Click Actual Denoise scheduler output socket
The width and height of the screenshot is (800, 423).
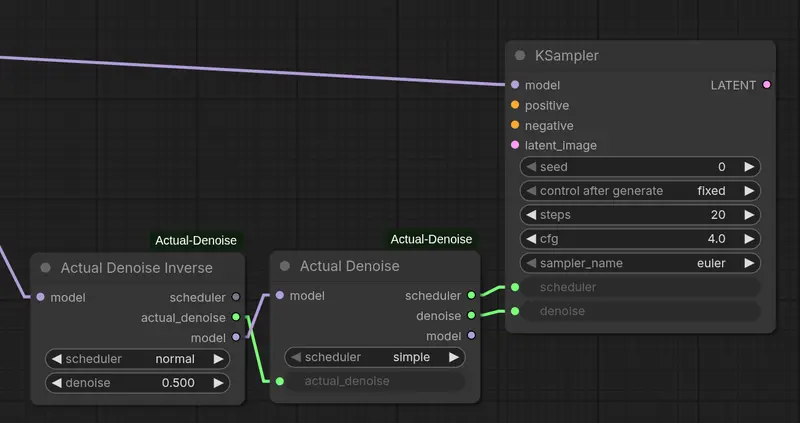471,296
